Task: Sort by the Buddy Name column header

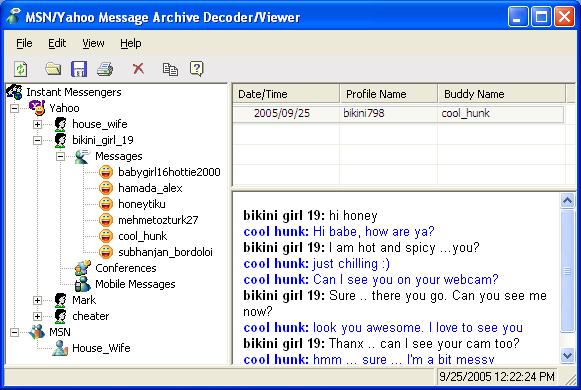Action: click(x=502, y=94)
